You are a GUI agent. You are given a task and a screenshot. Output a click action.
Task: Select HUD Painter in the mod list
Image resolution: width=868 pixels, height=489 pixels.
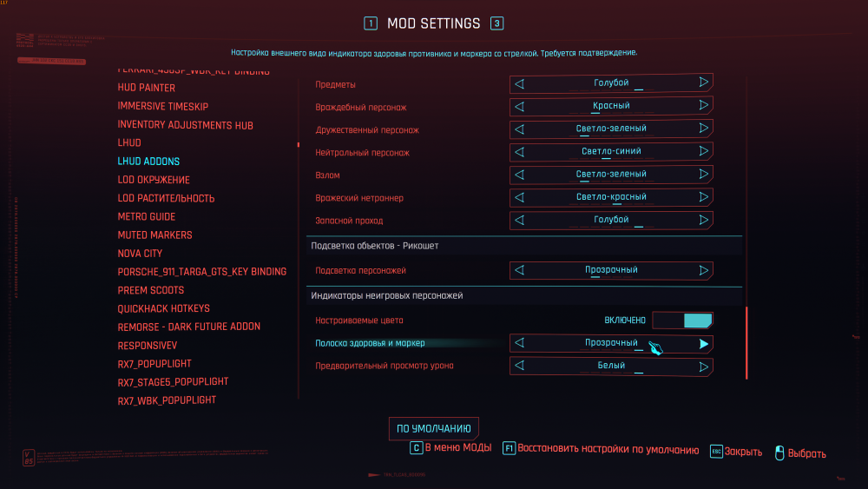147,88
